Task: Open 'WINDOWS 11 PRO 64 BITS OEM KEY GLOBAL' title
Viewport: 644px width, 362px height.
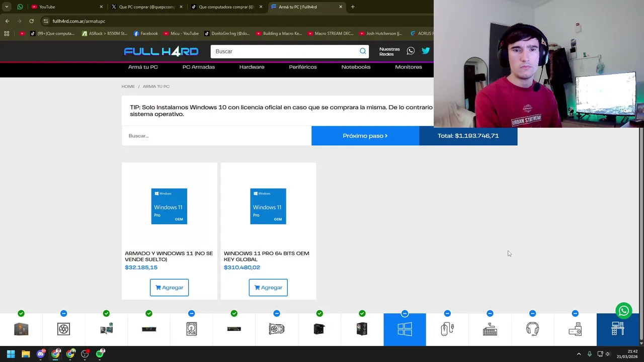Action: tap(267, 256)
